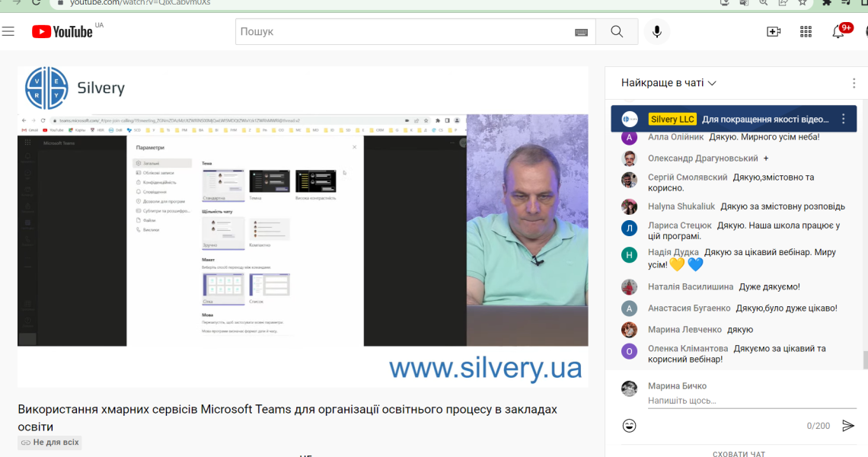This screenshot has width=868, height=457.
Task: Click the message Дякую за змістовну розповідь
Action: 783,206
